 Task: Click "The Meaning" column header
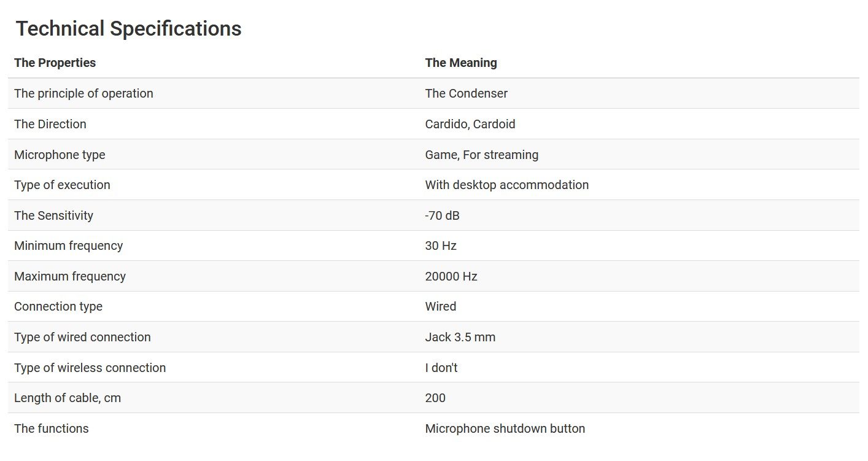pyautogui.click(x=461, y=63)
